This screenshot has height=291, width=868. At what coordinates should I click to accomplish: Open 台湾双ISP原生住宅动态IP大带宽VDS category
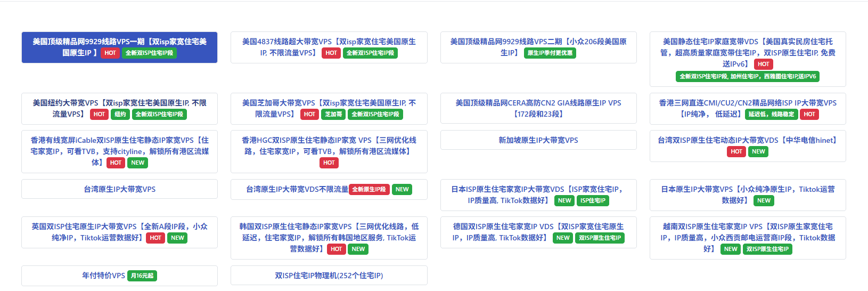coord(748,146)
